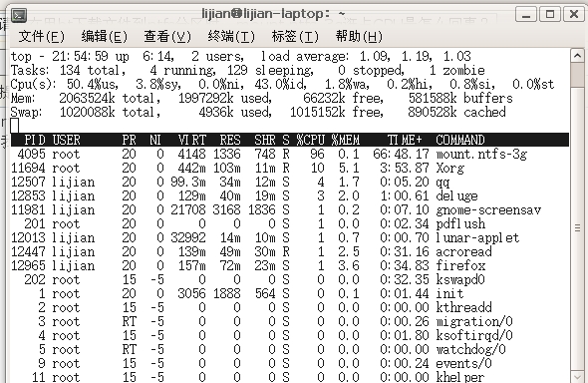Open the 终端(T) menu

(x=231, y=36)
